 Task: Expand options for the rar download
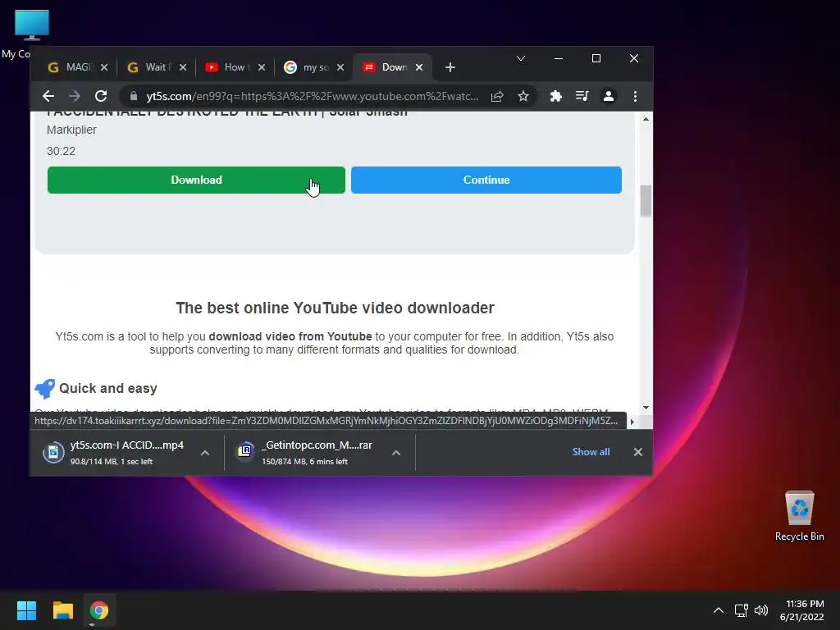coord(396,453)
